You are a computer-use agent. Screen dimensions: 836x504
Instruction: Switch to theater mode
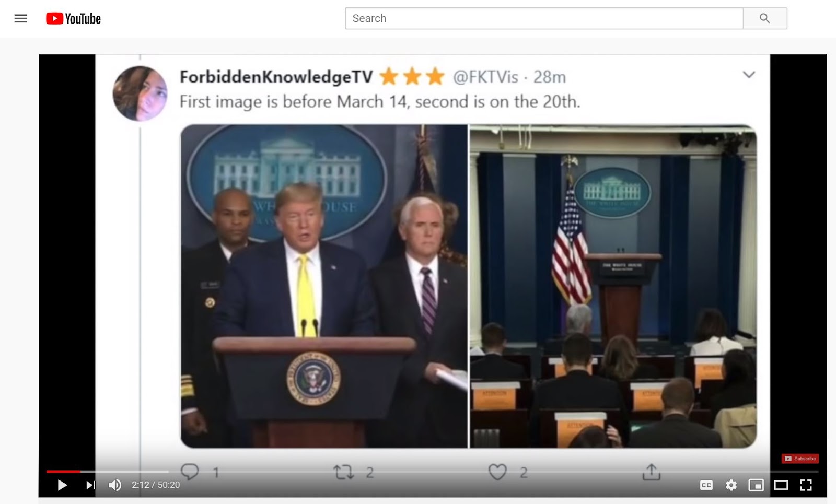pos(781,485)
